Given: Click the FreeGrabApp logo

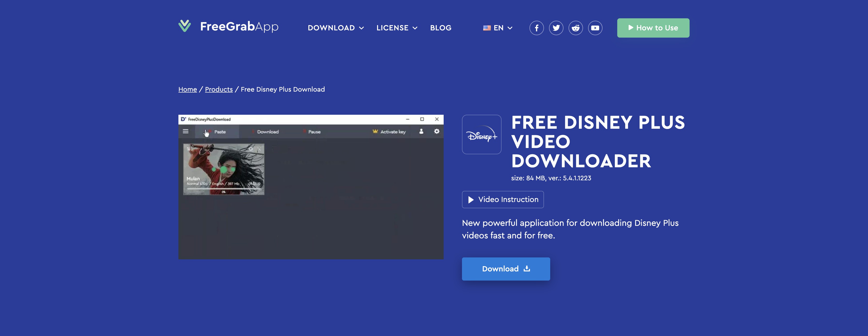Looking at the screenshot, I should click(229, 27).
